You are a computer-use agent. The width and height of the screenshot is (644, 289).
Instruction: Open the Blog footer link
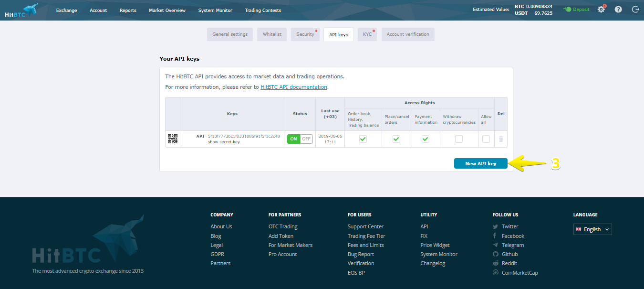[x=216, y=236]
